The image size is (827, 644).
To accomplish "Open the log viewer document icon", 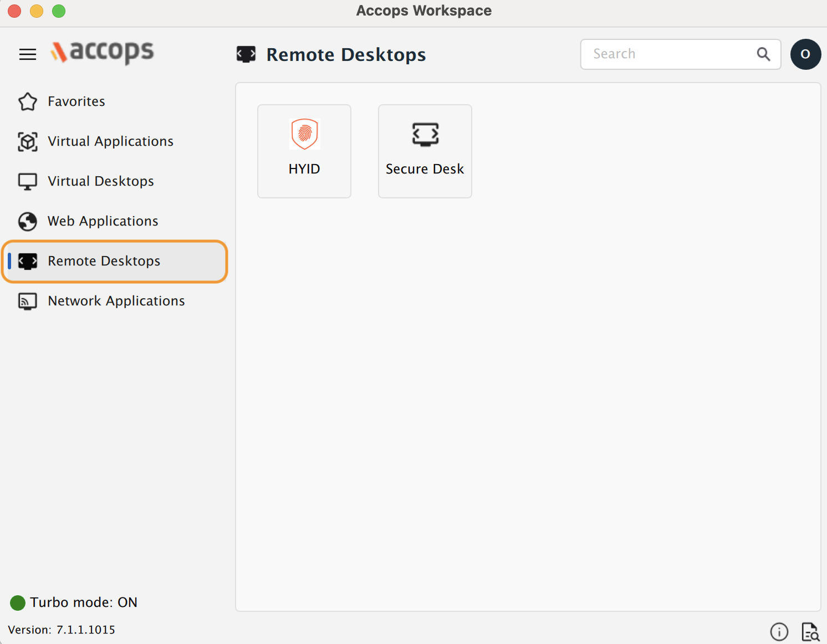I will 810,632.
